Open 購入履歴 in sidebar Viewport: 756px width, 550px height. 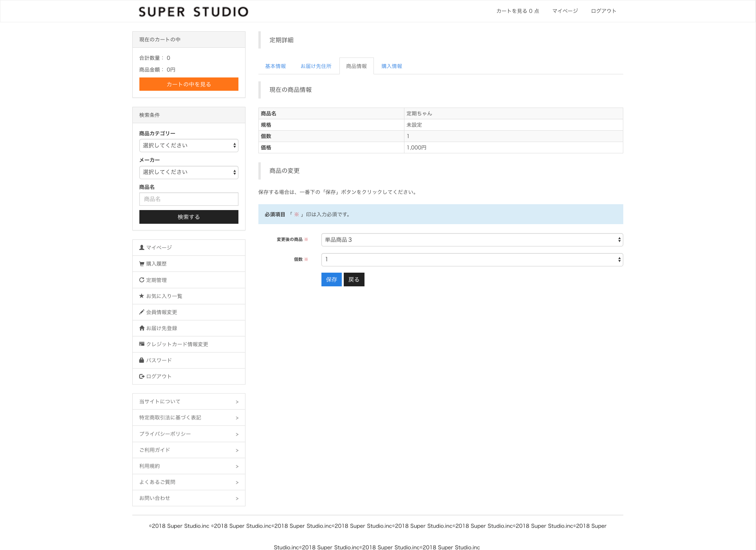pyautogui.click(x=189, y=264)
